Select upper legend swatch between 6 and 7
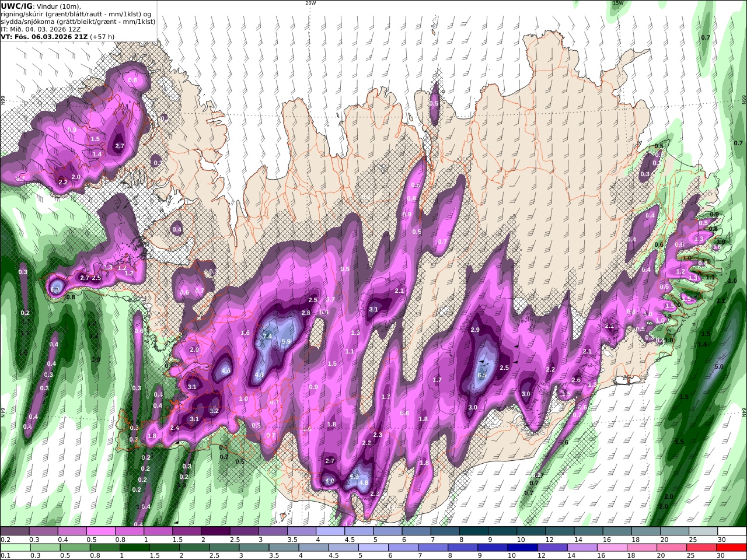The height and width of the screenshot is (560, 747). [x=417, y=531]
